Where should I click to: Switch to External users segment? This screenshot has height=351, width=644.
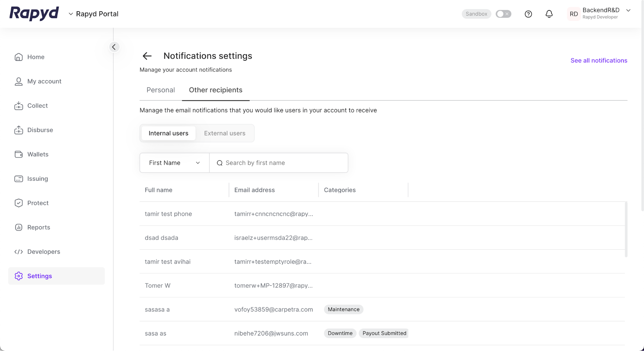coord(225,133)
